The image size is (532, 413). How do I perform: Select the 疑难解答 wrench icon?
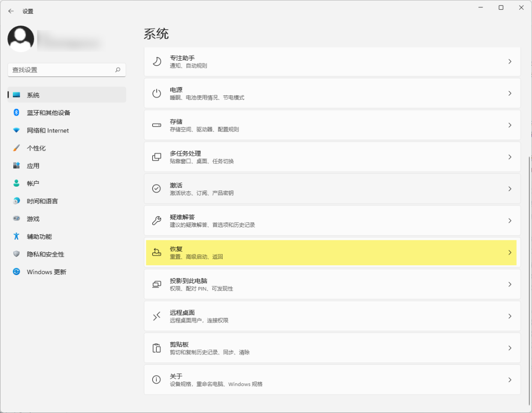(x=156, y=220)
